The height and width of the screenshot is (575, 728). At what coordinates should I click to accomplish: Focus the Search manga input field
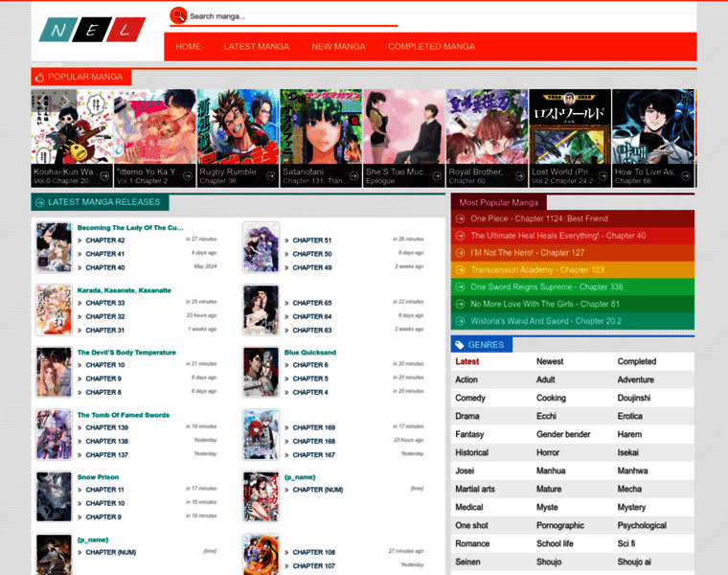click(x=292, y=16)
